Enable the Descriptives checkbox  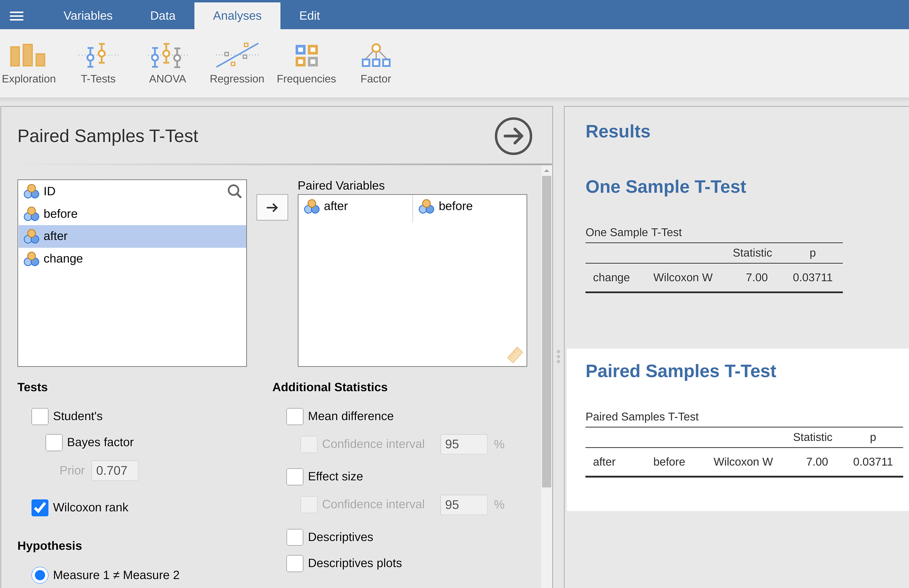tap(295, 537)
